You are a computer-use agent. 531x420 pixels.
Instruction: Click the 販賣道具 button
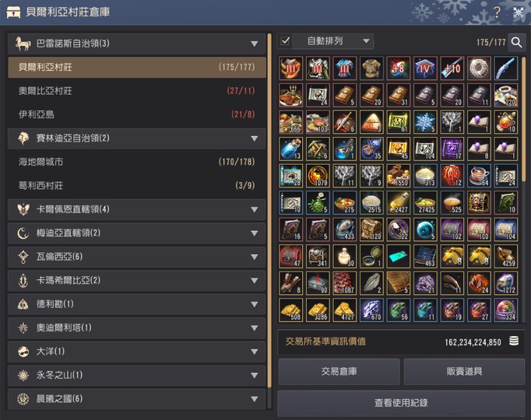pyautogui.click(x=464, y=371)
